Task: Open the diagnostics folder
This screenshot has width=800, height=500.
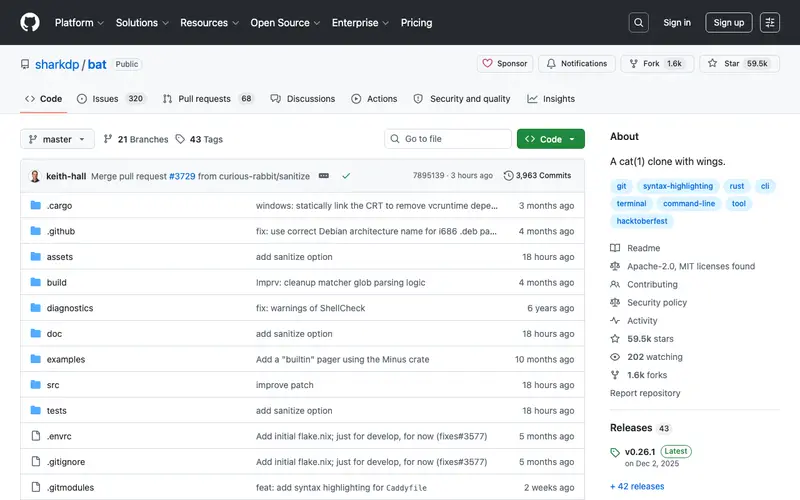Action: (70, 308)
